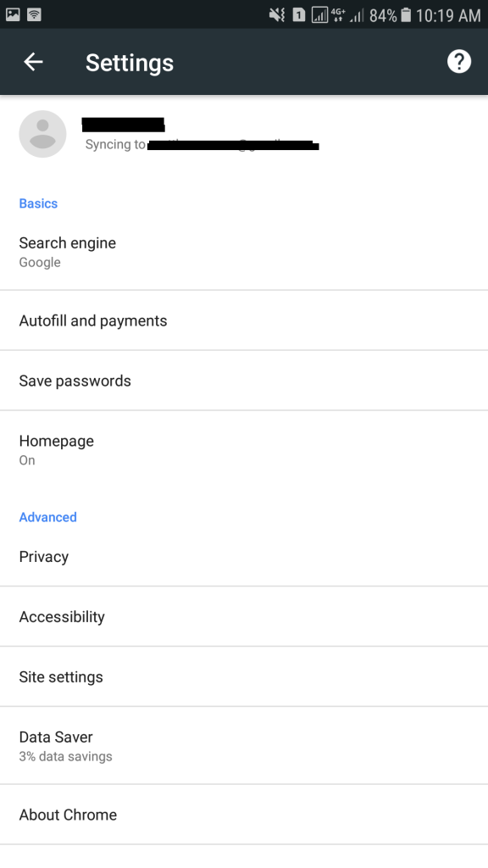Open Data Saver with 3% savings

tap(244, 746)
